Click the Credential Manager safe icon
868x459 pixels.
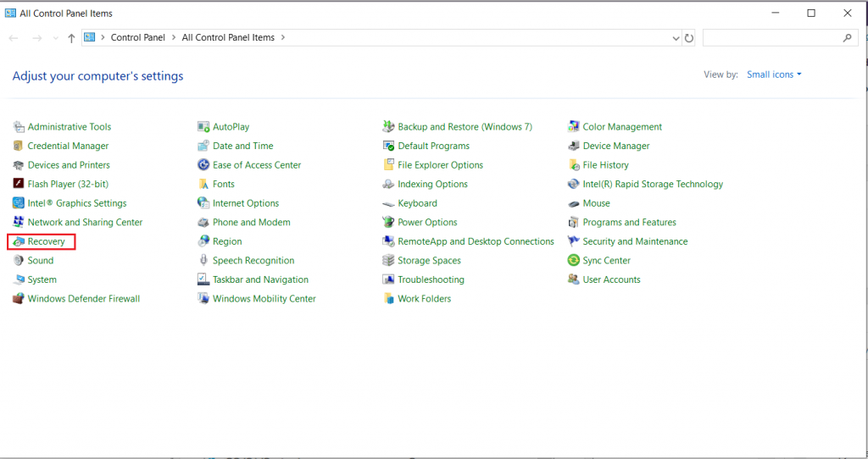(19, 146)
